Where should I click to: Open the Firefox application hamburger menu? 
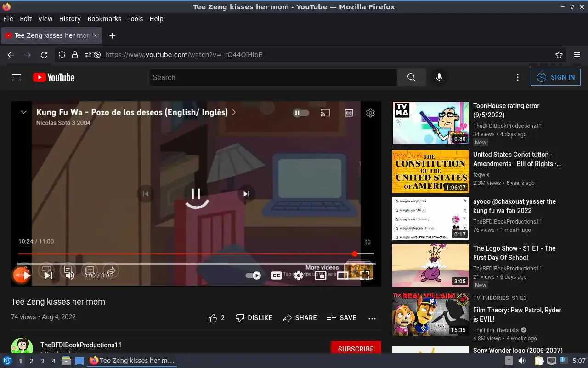[x=577, y=55]
